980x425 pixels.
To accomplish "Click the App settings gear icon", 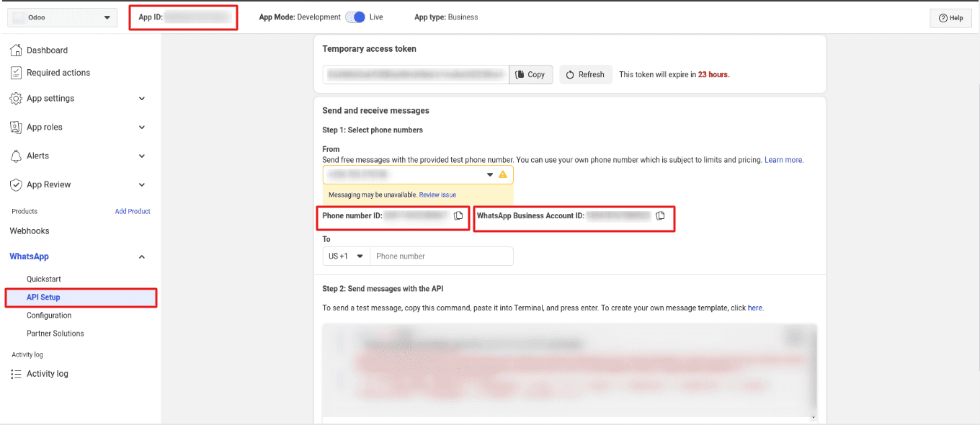I will click(16, 99).
